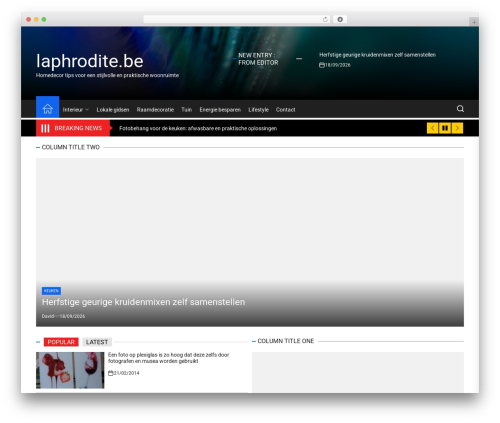Open Lokale gidsen menu item
The height and width of the screenshot is (423, 500).
click(x=113, y=110)
